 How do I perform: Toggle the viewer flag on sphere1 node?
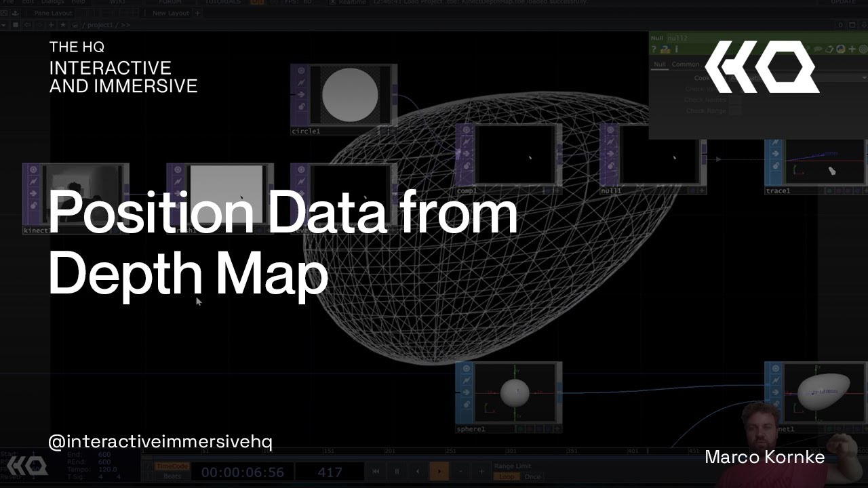(x=466, y=368)
